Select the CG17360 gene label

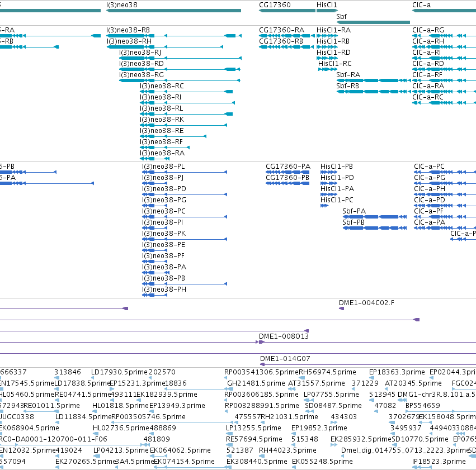275,5
